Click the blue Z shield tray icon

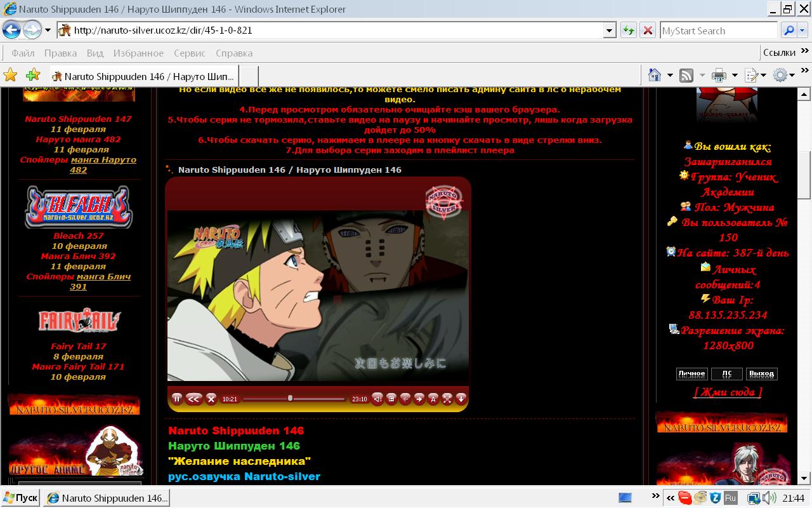[716, 498]
